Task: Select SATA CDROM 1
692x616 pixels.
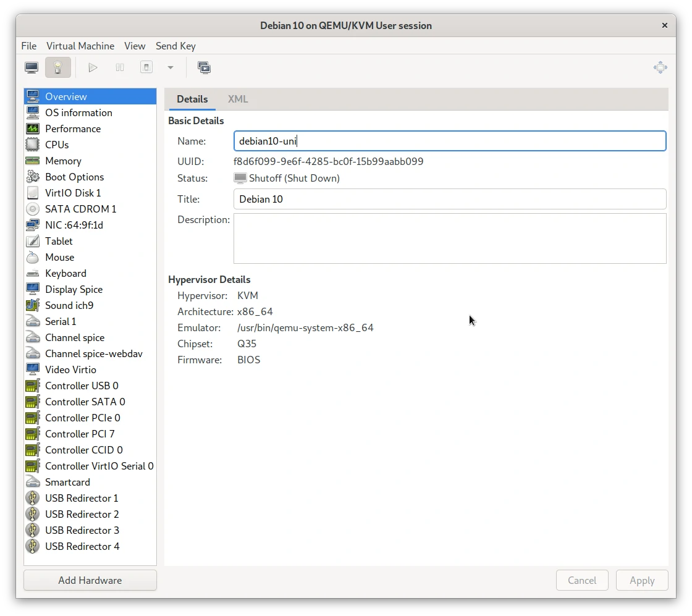Action: 90,209
